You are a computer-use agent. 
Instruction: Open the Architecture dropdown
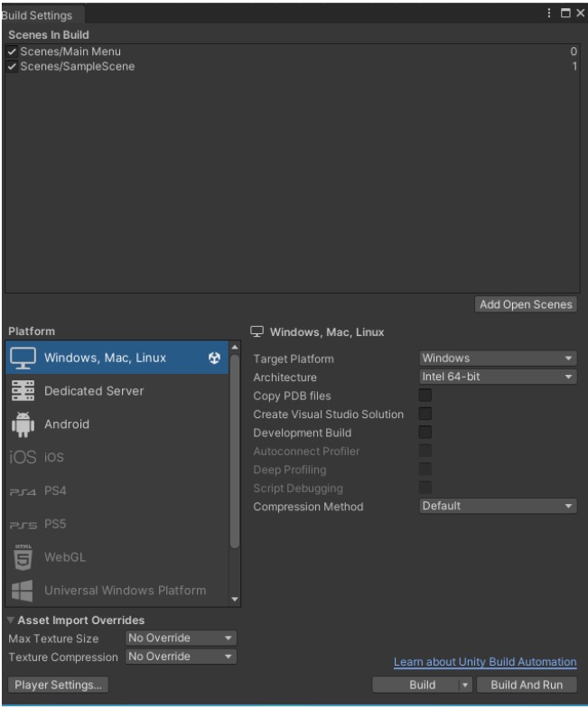[x=498, y=377]
